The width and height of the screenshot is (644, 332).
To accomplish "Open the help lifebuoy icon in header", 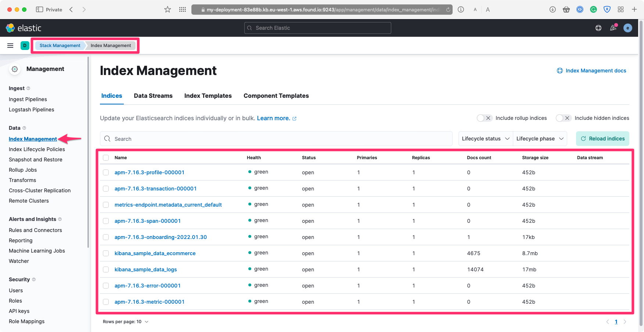I will point(598,28).
